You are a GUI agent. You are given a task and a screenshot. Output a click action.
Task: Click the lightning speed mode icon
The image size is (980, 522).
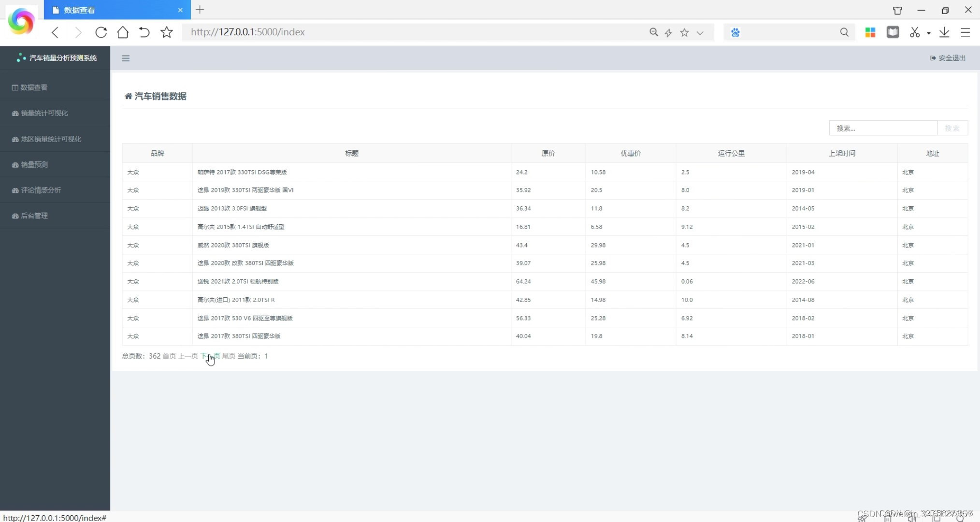coord(668,33)
